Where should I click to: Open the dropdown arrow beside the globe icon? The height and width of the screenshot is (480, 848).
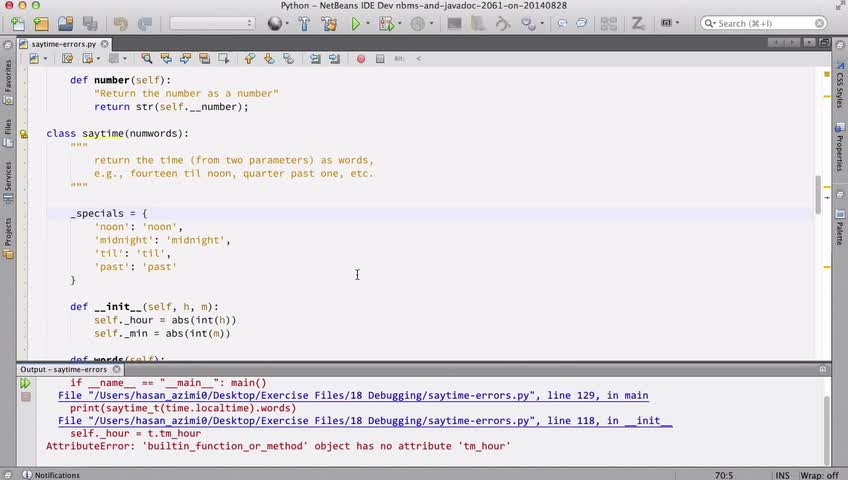click(287, 24)
